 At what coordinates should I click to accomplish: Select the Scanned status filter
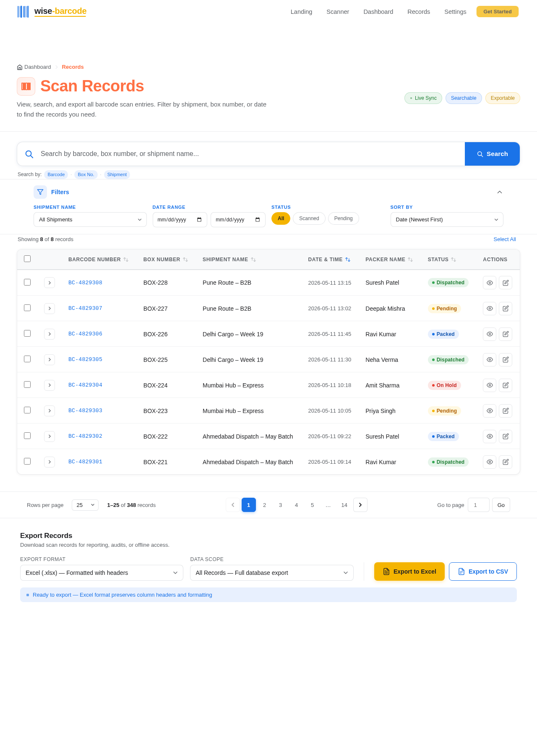[x=309, y=218]
